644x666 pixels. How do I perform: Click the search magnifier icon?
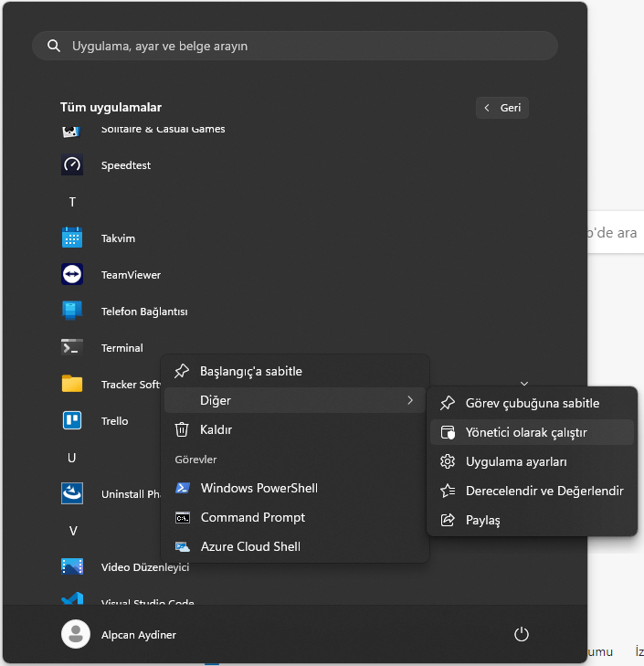pyautogui.click(x=54, y=46)
